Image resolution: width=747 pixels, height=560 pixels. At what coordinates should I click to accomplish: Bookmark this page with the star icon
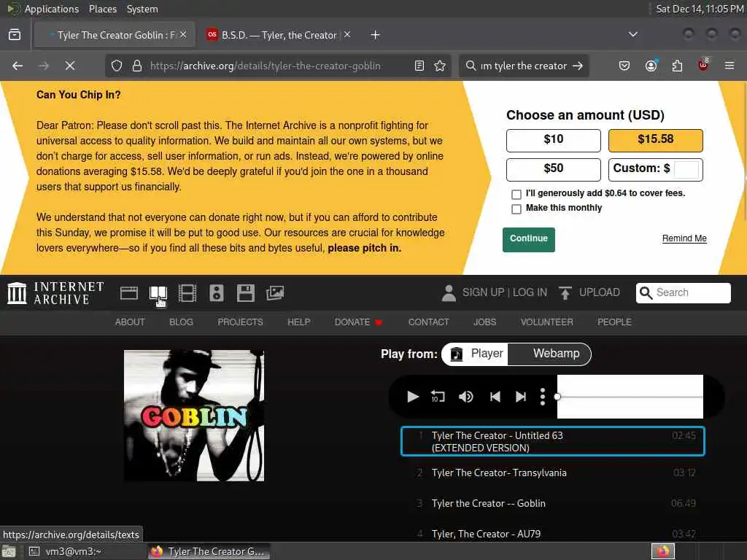coord(440,66)
